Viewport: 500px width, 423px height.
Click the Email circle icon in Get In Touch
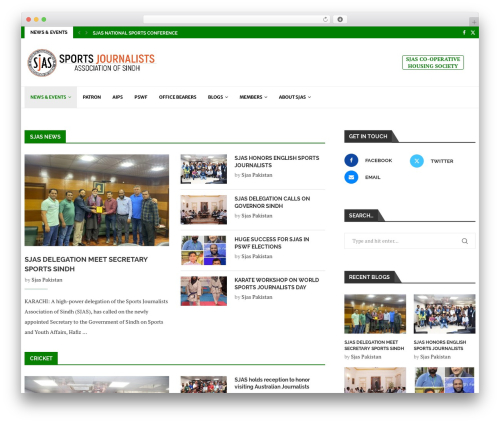[x=351, y=177]
